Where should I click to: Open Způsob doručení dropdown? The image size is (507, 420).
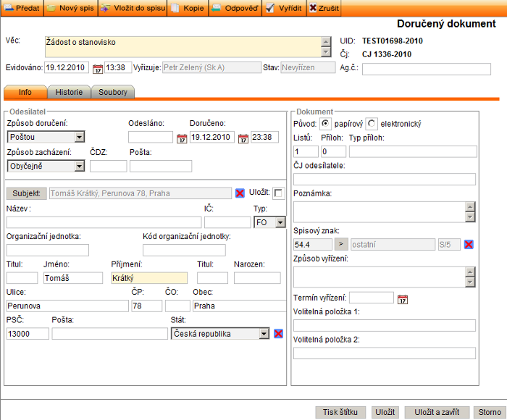click(46, 137)
